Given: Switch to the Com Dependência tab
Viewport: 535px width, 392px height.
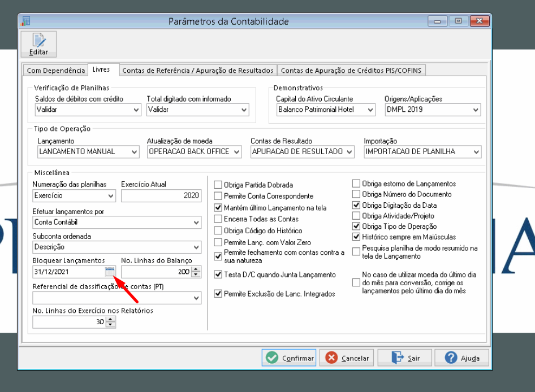Looking at the screenshot, I should point(55,70).
